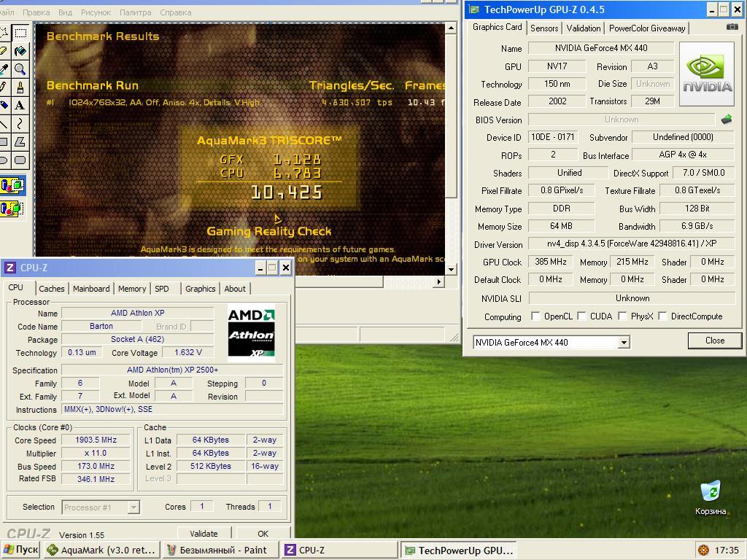Switch to the Memory tab in CPU-Z
747x560 pixels.
coord(132,289)
